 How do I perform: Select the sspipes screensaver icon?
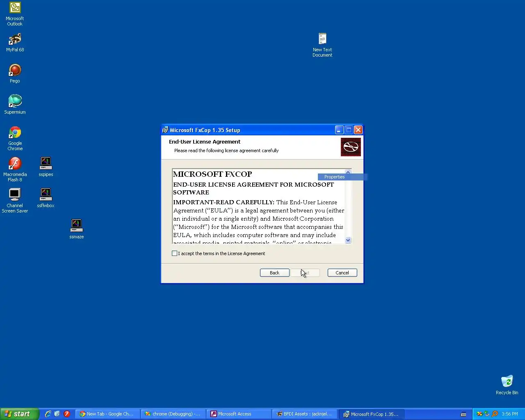(x=46, y=167)
